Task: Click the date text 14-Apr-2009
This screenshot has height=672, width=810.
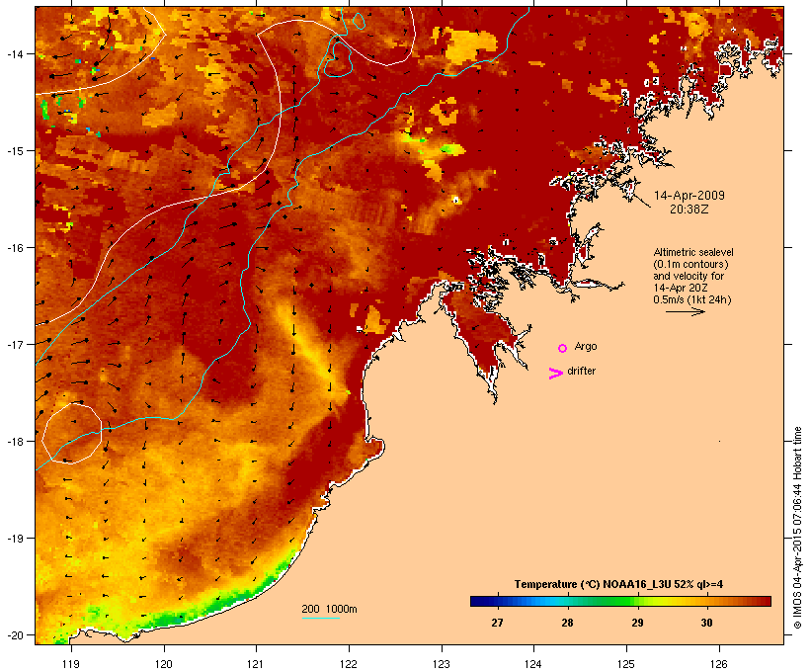Action: click(689, 196)
